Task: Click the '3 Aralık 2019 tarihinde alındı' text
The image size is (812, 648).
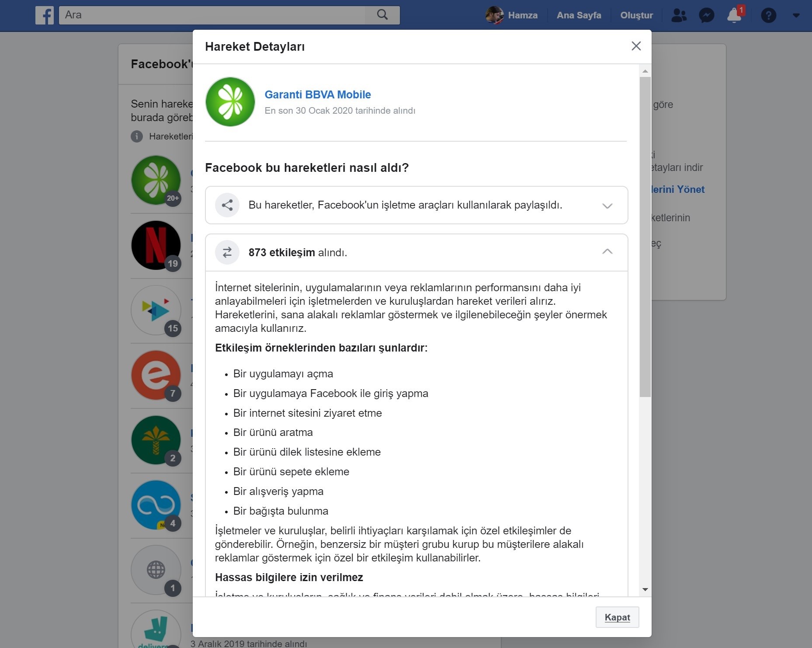Action: click(249, 643)
